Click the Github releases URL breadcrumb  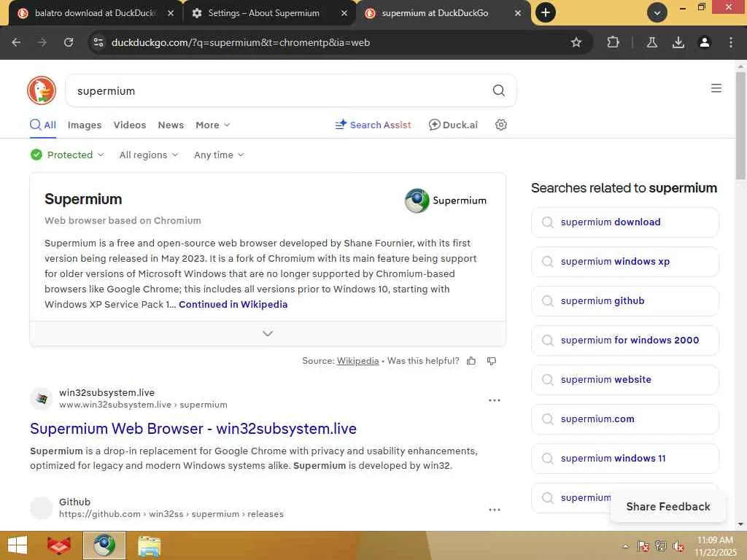[171, 514]
